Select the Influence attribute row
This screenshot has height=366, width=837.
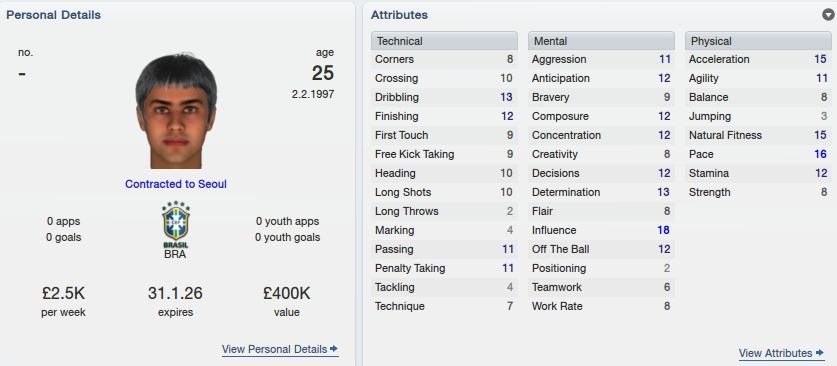[x=601, y=230]
